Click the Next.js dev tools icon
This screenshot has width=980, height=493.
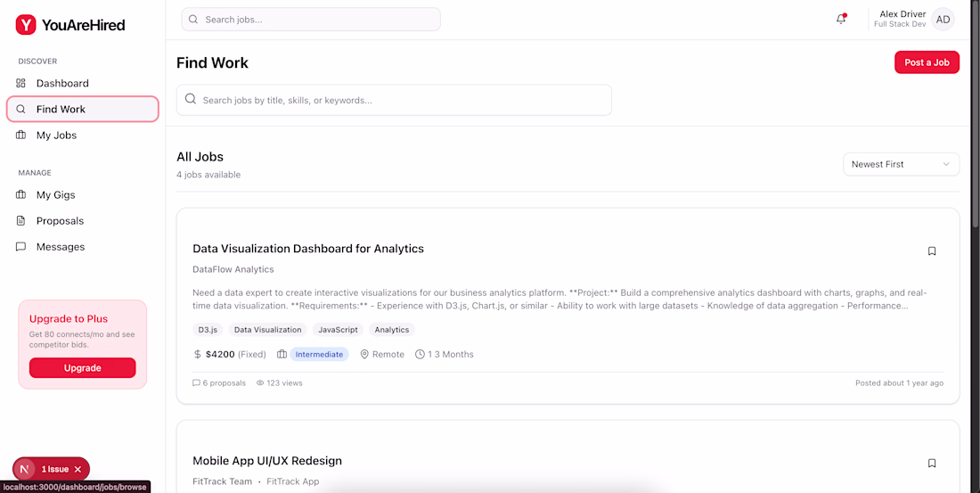(x=25, y=469)
